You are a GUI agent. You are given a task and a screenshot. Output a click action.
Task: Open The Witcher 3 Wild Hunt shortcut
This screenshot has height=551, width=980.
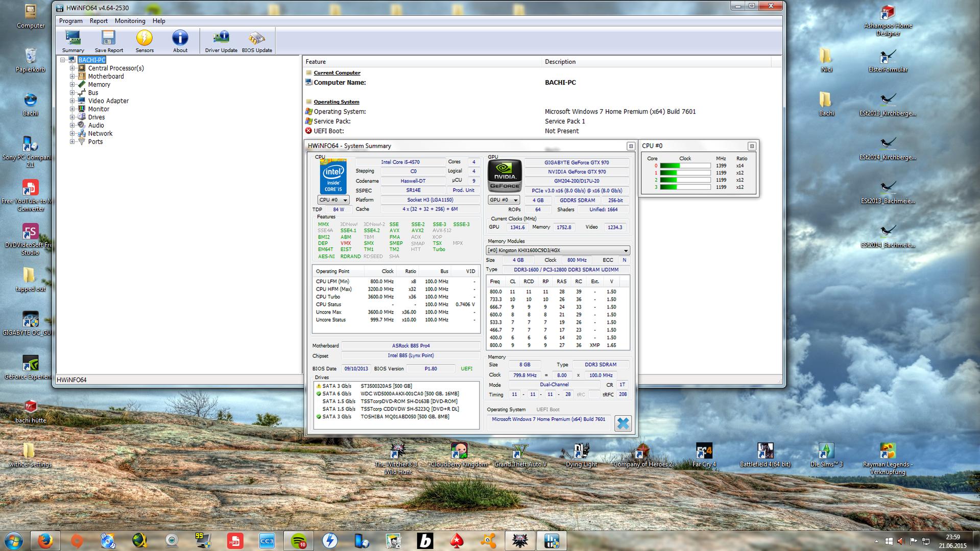[397, 458]
